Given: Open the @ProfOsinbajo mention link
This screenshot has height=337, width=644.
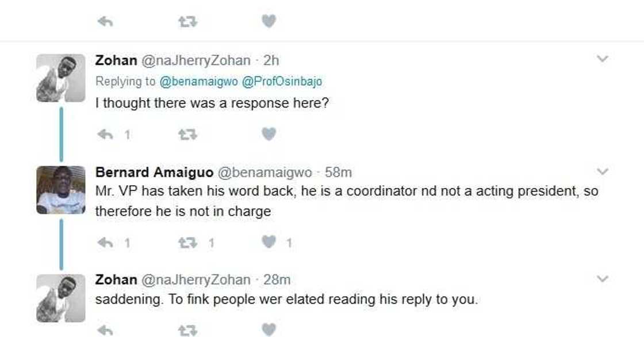Looking at the screenshot, I should click(x=282, y=82).
